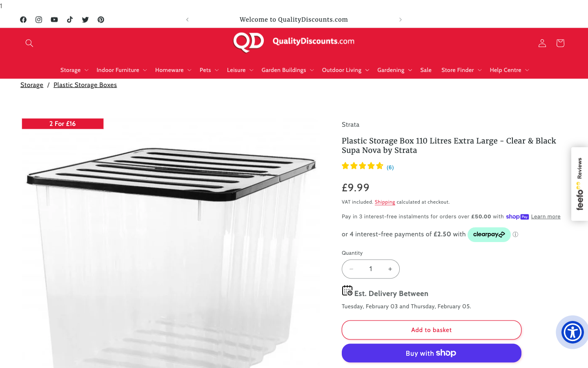Viewport: 588px width, 368px height.
Task: Advance the welcome banner carousel arrow
Action: pyautogui.click(x=400, y=19)
